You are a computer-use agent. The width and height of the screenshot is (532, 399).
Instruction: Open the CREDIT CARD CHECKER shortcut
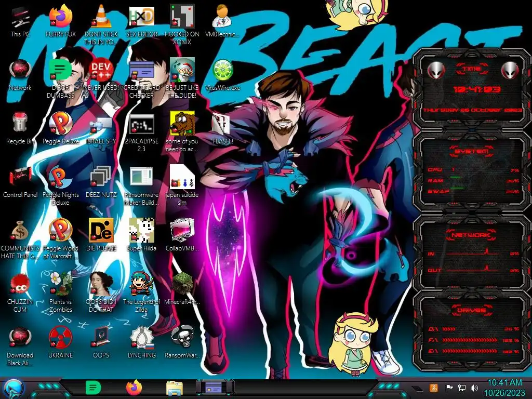141,78
